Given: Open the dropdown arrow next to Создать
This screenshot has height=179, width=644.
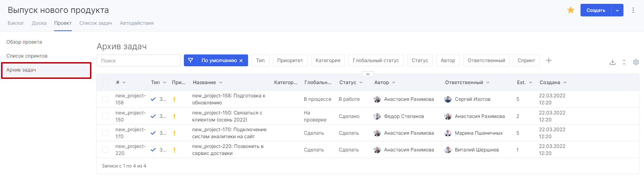Looking at the screenshot, I should (617, 10).
